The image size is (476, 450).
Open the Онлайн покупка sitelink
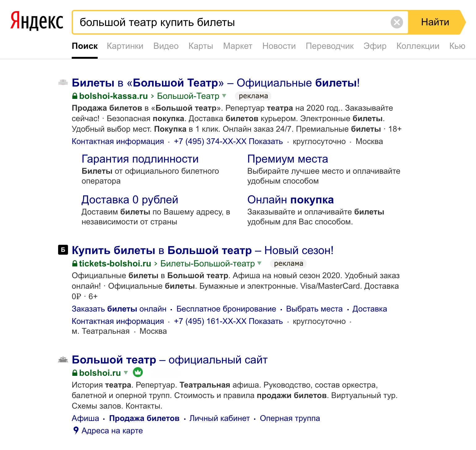[291, 200]
